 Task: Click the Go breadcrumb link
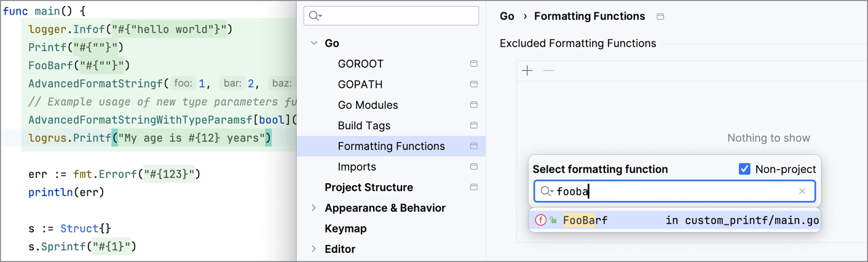pos(507,17)
